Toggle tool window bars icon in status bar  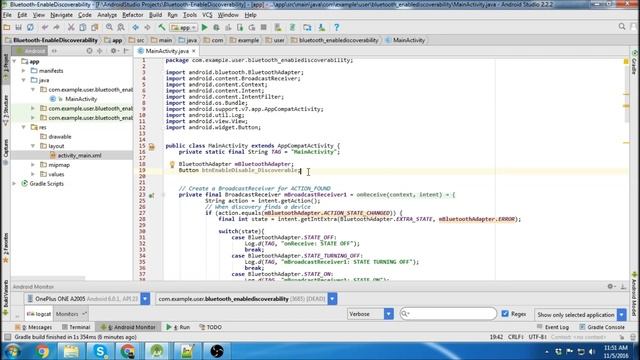pos(7,337)
